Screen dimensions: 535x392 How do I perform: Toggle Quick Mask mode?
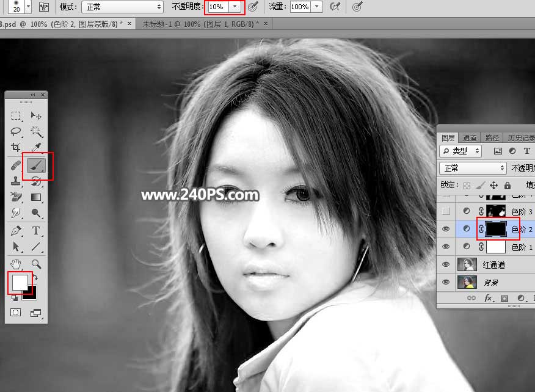[x=15, y=312]
